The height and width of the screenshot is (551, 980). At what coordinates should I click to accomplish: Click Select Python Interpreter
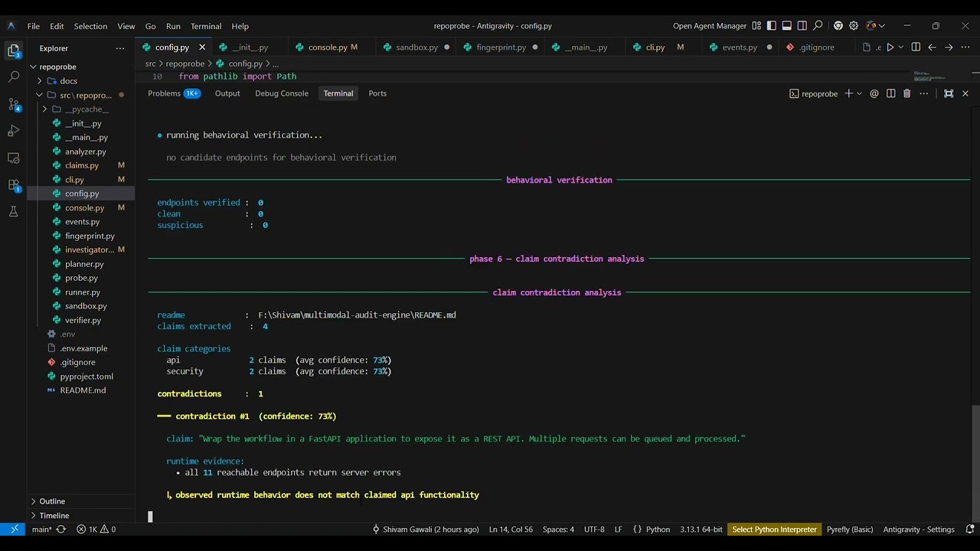(774, 530)
